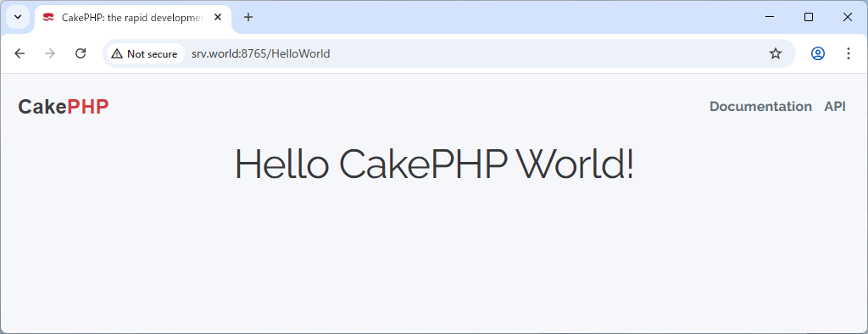Open the Chrome profile menu
868x334 pixels.
[x=818, y=53]
